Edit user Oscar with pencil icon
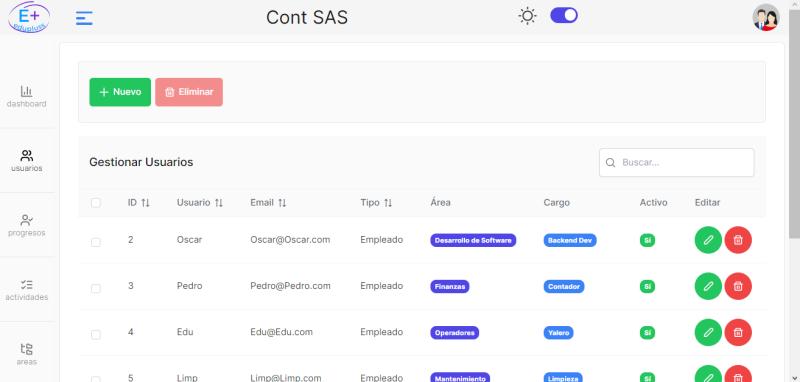Screen dimensions: 800x382 pos(708,240)
